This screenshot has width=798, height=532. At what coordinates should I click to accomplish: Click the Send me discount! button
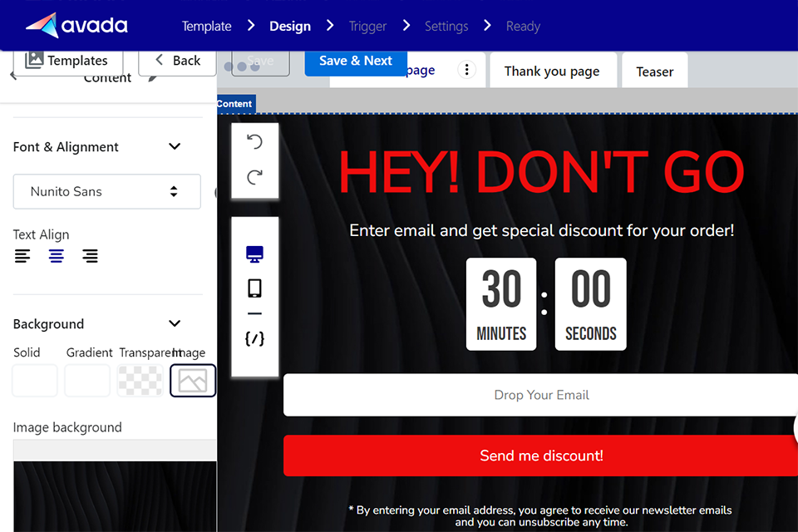[x=540, y=456]
